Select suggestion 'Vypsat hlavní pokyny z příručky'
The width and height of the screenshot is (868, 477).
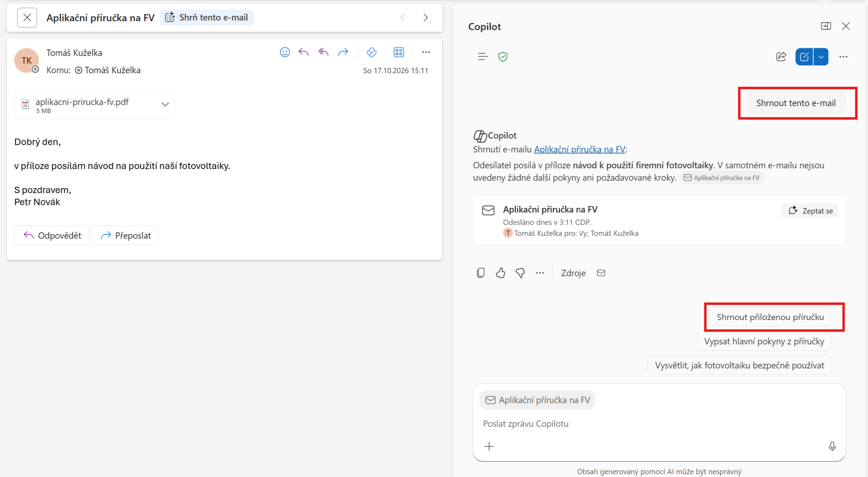[x=764, y=341]
